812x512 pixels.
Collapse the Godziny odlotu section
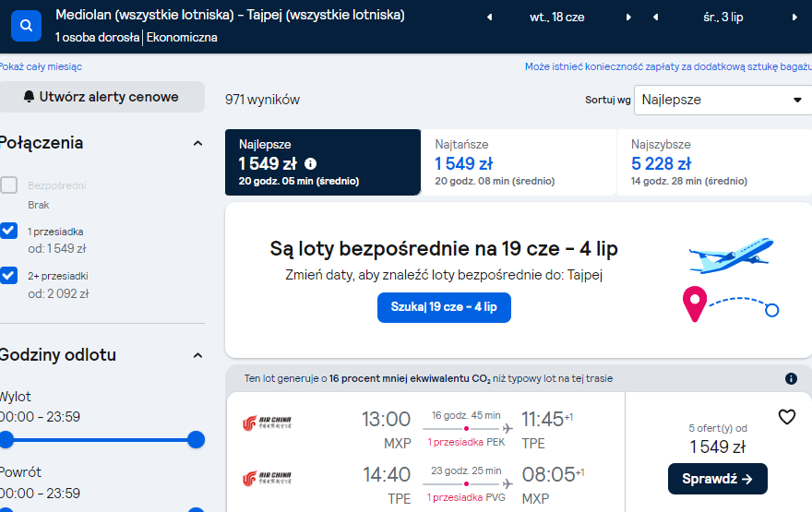point(197,356)
